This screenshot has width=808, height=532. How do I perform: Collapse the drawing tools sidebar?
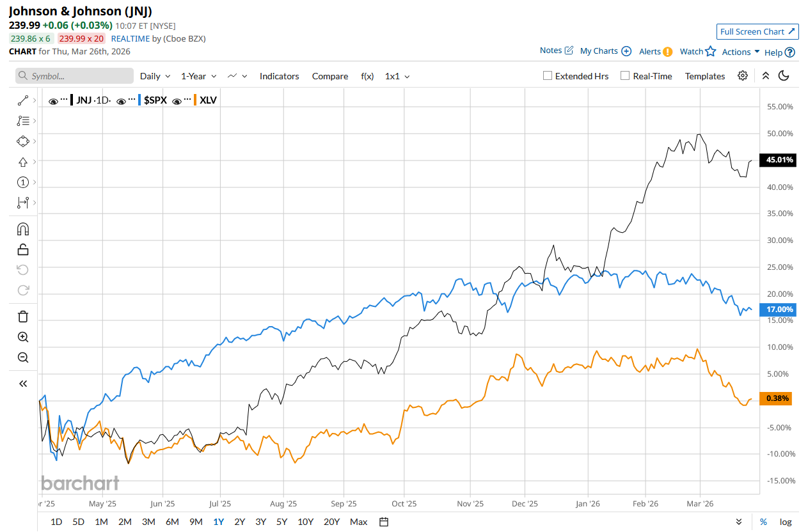click(23, 384)
